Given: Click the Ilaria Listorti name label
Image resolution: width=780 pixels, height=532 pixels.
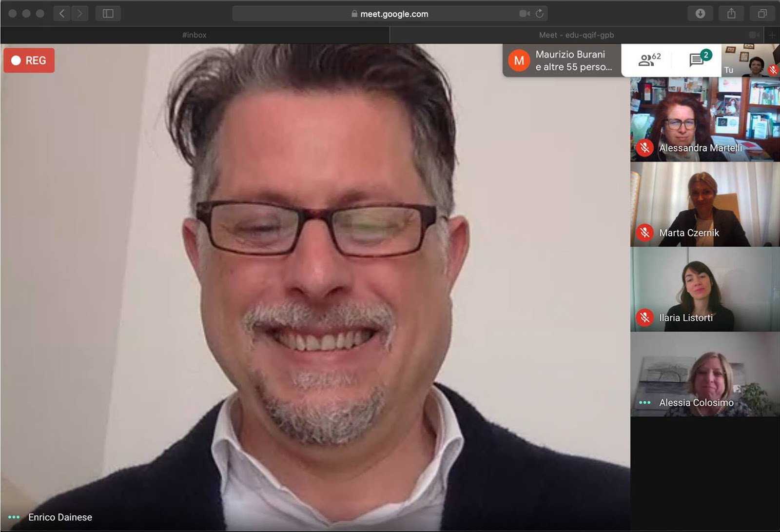Looking at the screenshot, I should (x=686, y=317).
